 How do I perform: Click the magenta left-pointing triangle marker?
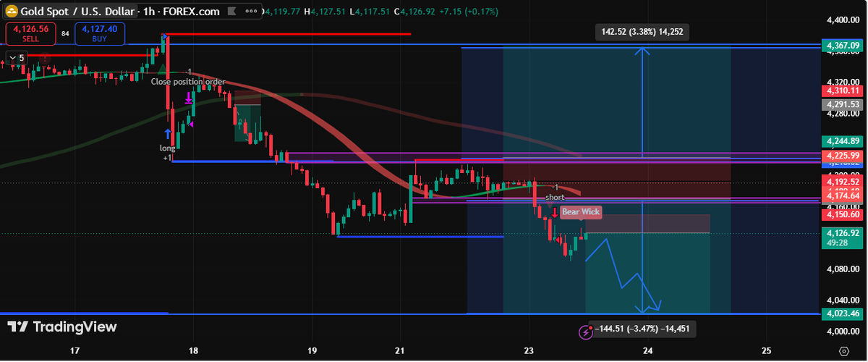(191, 123)
